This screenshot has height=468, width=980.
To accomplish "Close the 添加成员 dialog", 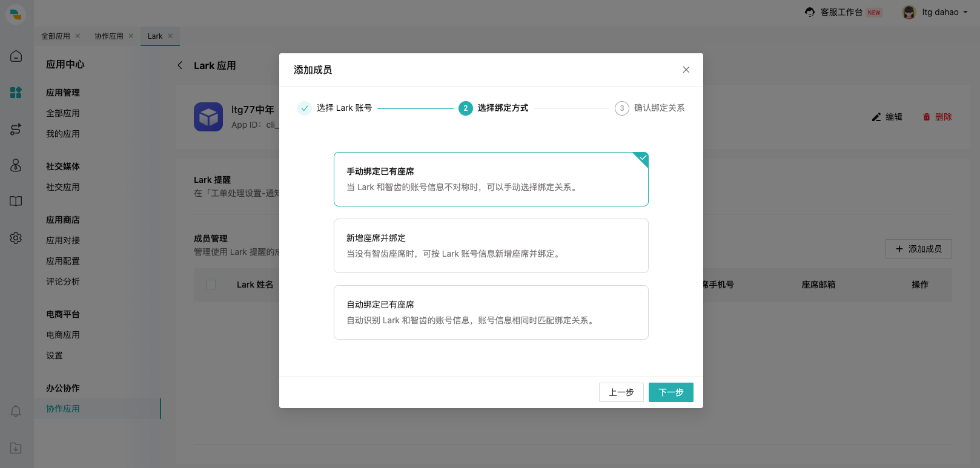I will pyautogui.click(x=686, y=70).
